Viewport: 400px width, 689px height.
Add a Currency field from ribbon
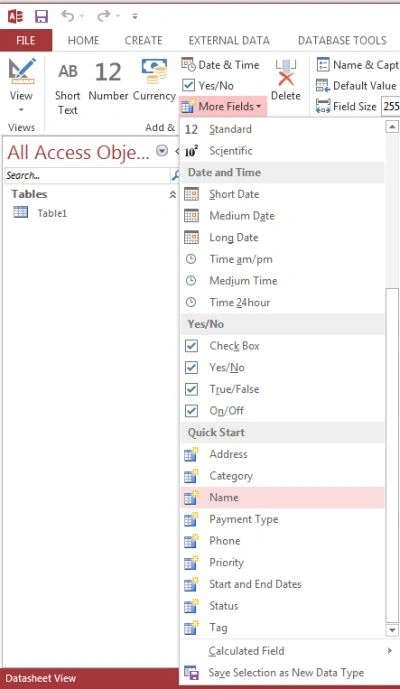click(154, 80)
